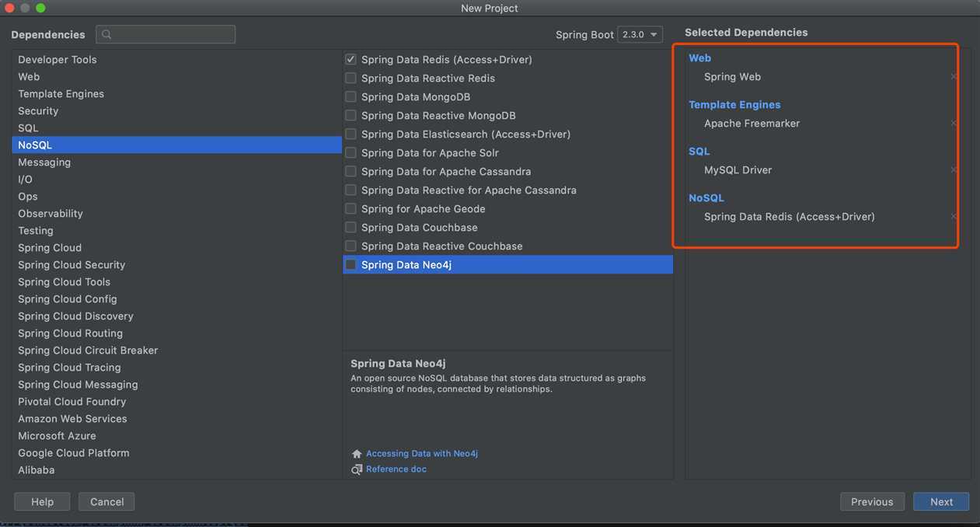This screenshot has width=980, height=527.
Task: Open Spring Cloud Security category
Action: click(x=176, y=265)
